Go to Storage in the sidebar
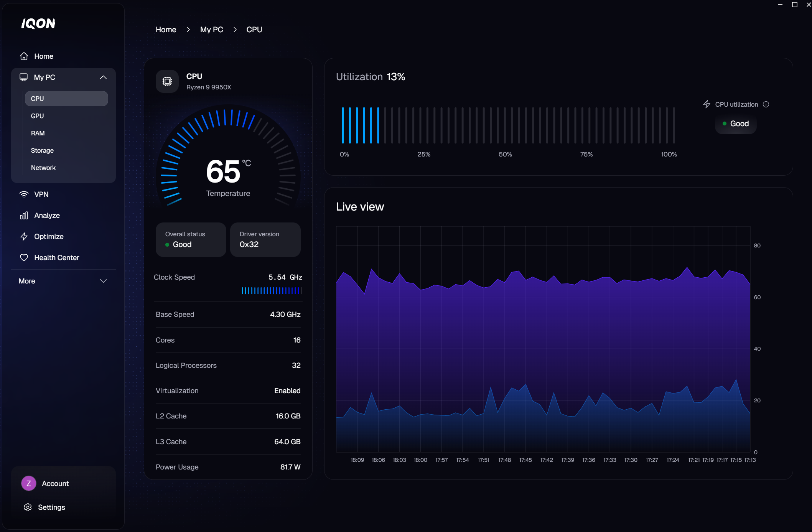 tap(42, 150)
